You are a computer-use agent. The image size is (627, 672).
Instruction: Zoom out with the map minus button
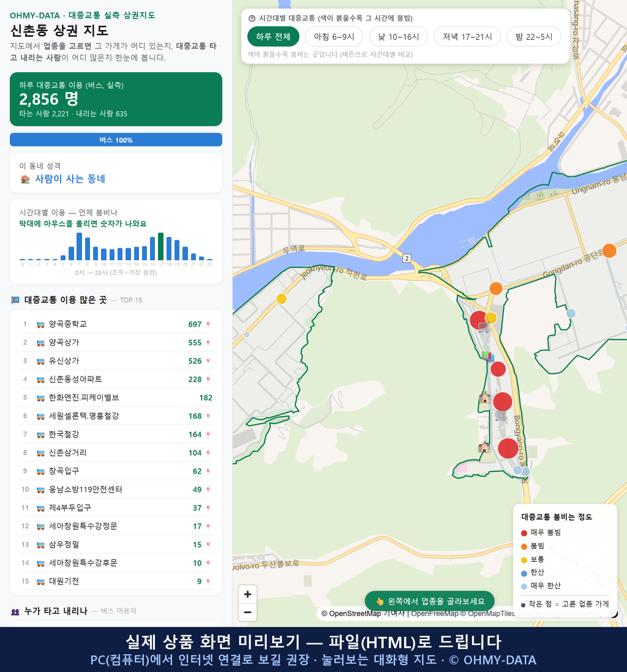247,612
